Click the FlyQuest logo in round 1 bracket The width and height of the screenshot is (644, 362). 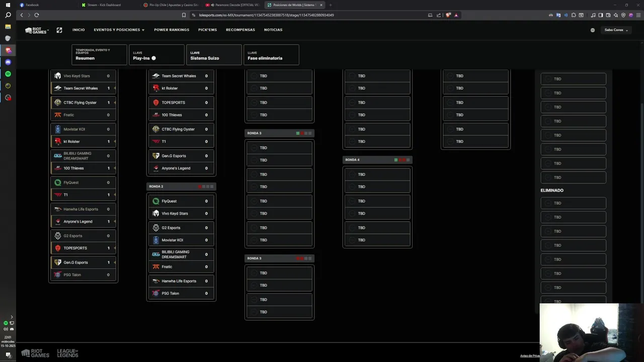pos(57,183)
